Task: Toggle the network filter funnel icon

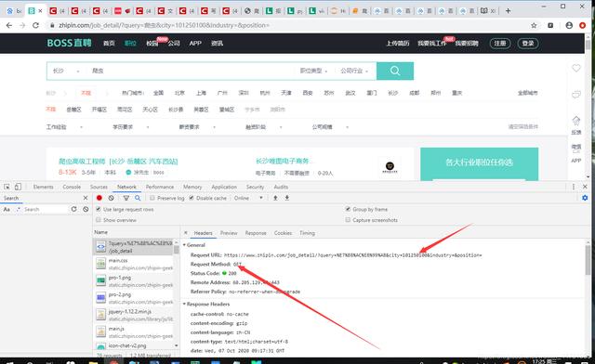Action: (x=126, y=198)
